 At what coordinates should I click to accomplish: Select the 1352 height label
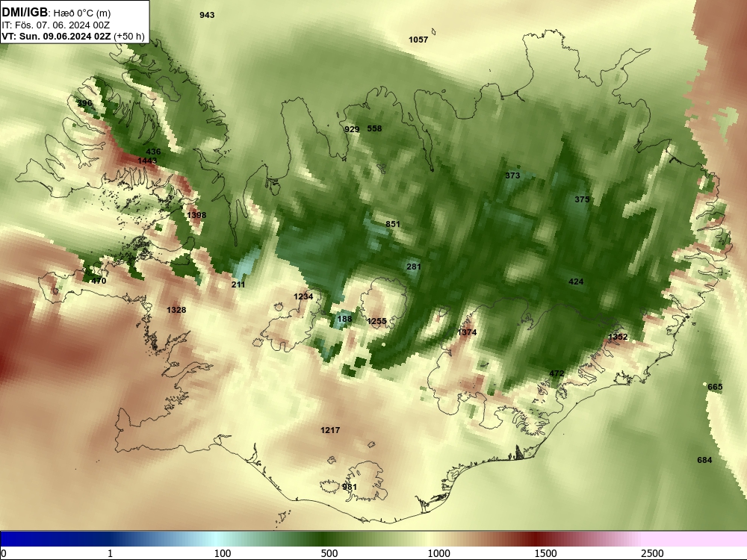click(618, 337)
